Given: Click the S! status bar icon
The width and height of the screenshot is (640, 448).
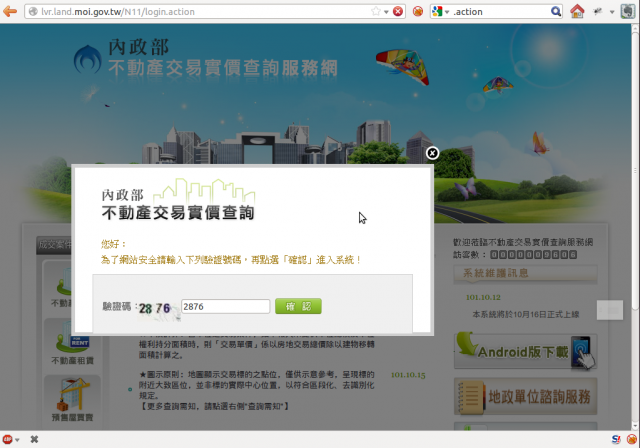Looking at the screenshot, I should [x=616, y=439].
